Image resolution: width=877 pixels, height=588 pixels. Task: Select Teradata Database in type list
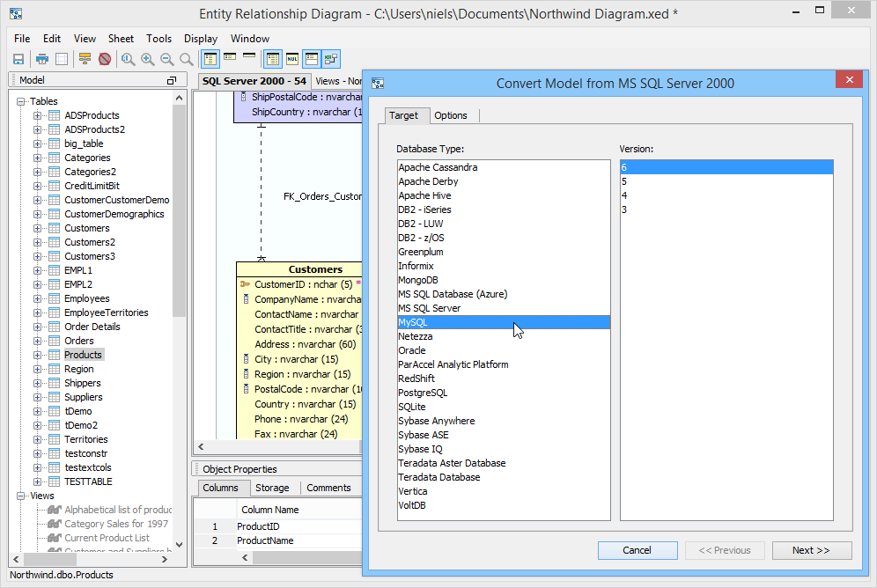pyautogui.click(x=504, y=477)
